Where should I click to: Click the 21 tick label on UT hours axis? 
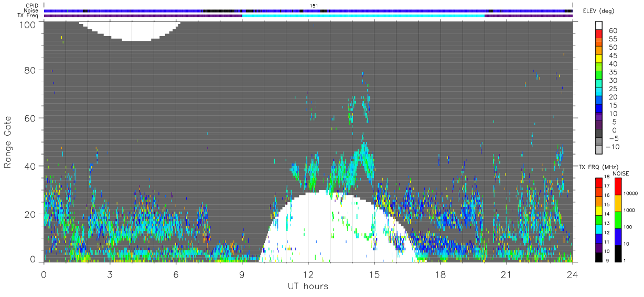tap(506, 274)
